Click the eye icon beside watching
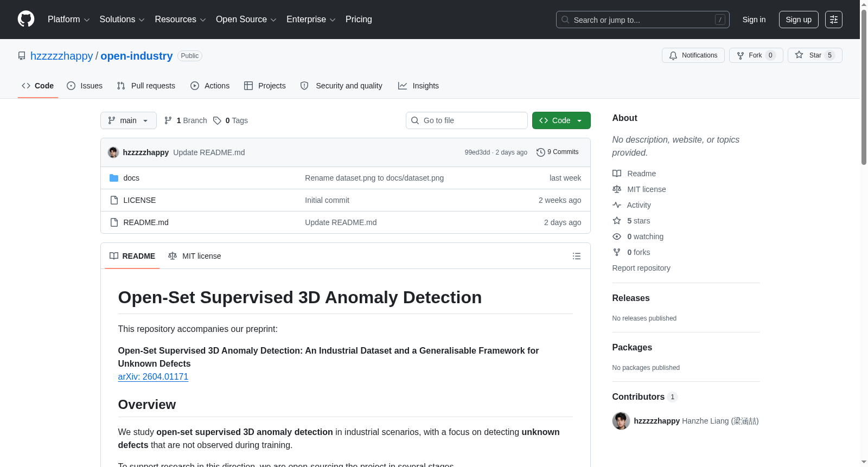868x467 pixels. (x=617, y=236)
